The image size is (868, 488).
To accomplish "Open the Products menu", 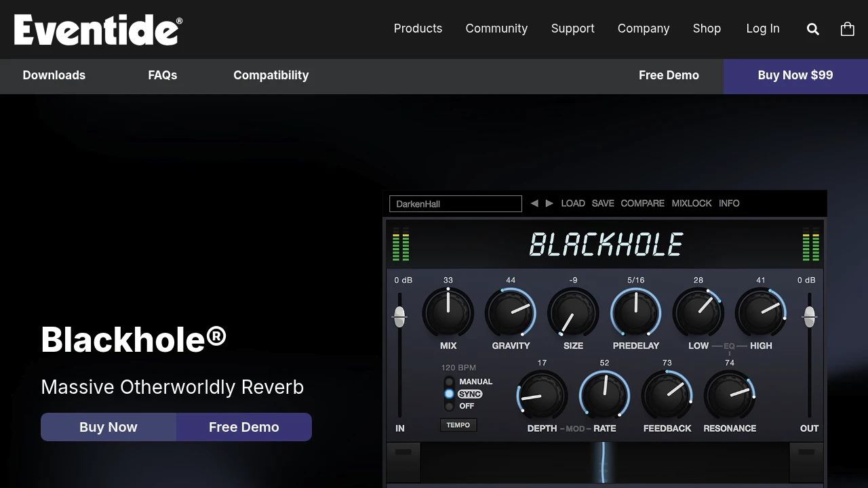I will pyautogui.click(x=418, y=28).
